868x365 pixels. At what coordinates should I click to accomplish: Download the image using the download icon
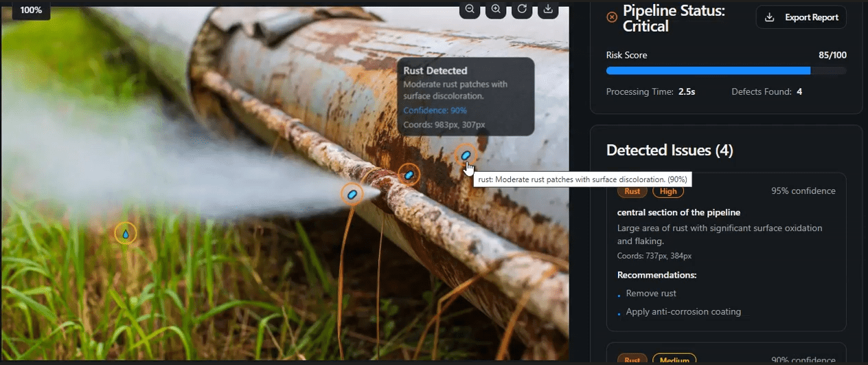(x=548, y=9)
